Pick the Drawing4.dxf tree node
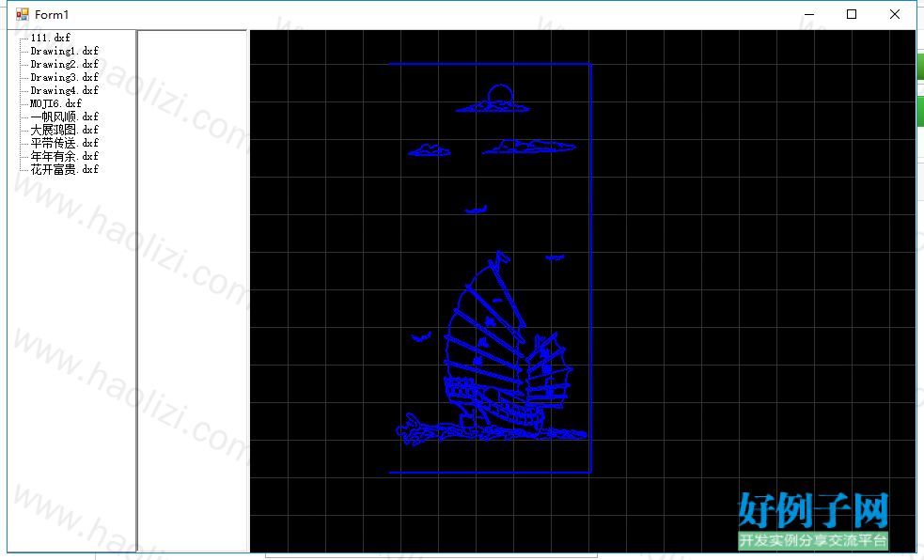Screen dimensions: 924x560 tap(64, 90)
